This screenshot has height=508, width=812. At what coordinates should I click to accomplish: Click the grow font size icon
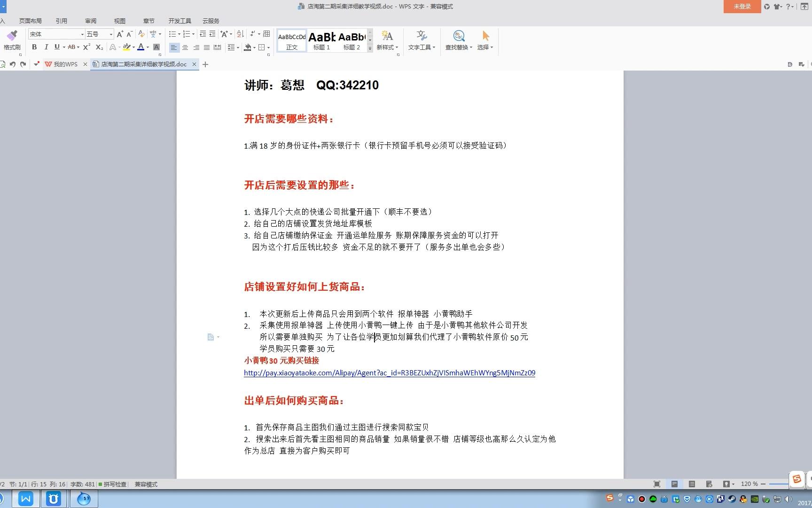(120, 34)
